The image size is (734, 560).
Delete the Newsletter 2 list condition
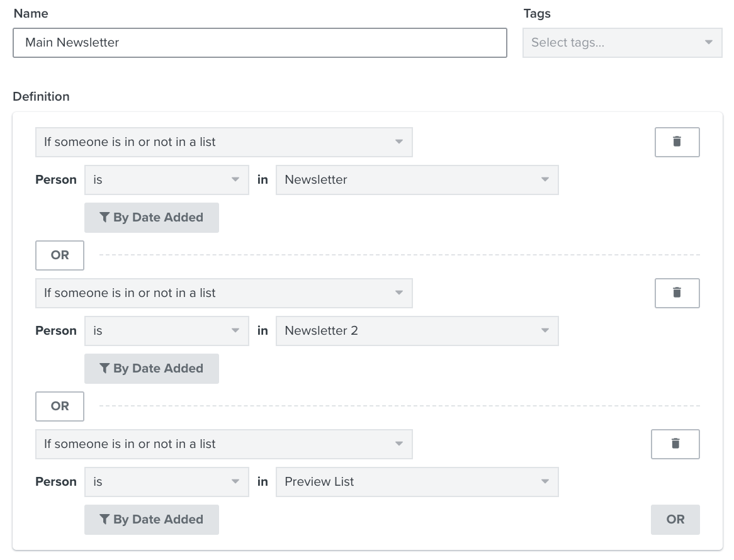coord(677,293)
